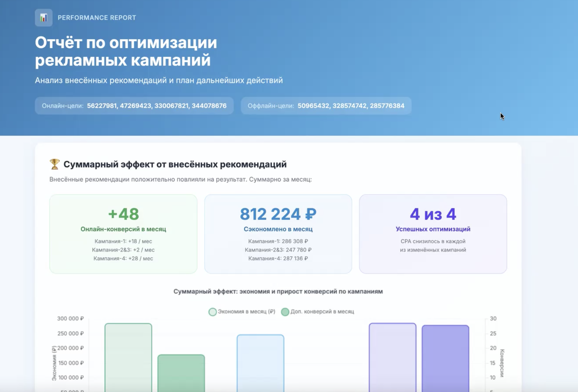The image size is (578, 392).
Task: Click the text 'CPA снизилось в каждой'
Action: (433, 241)
